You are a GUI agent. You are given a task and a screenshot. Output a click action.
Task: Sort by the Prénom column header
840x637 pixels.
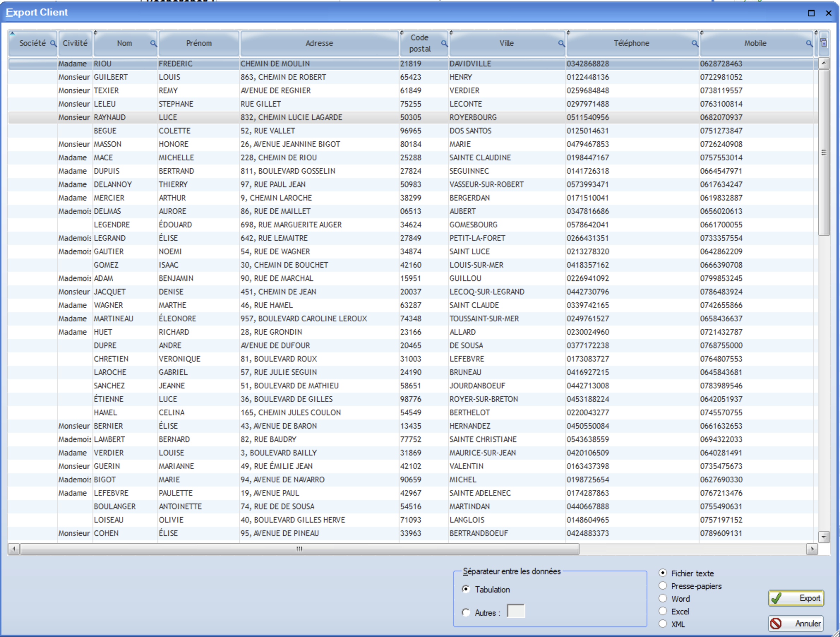click(x=199, y=43)
